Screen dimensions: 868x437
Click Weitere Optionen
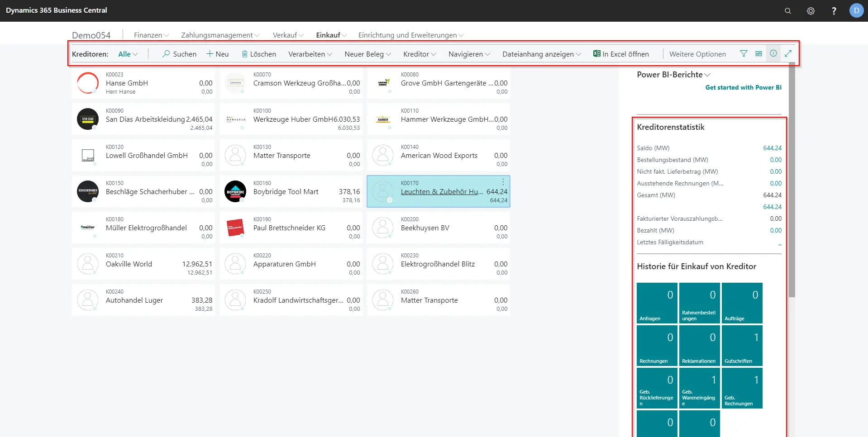[697, 54]
